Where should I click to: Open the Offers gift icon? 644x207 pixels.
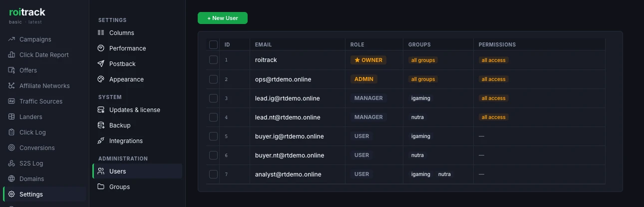click(x=11, y=70)
